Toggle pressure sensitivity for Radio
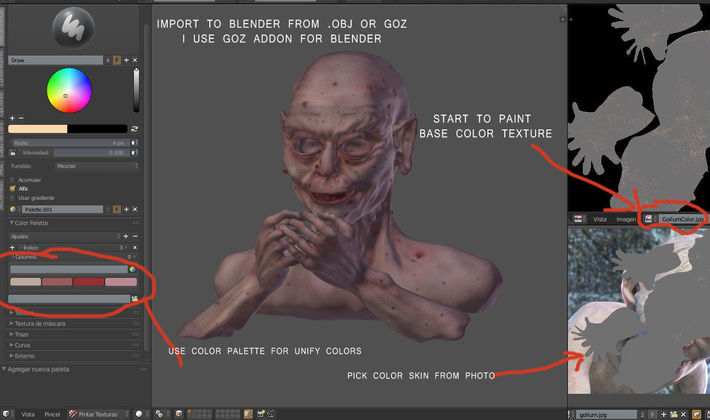The height and width of the screenshot is (420, 710). [x=134, y=143]
